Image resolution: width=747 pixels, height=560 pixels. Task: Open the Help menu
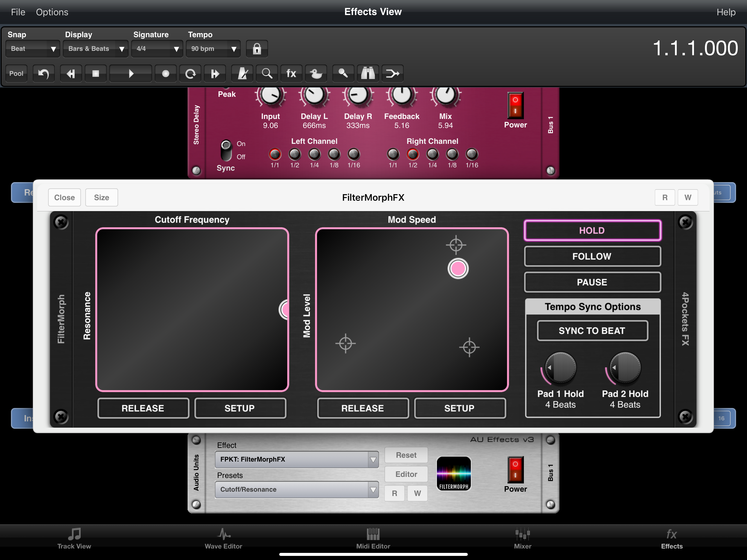click(x=726, y=12)
